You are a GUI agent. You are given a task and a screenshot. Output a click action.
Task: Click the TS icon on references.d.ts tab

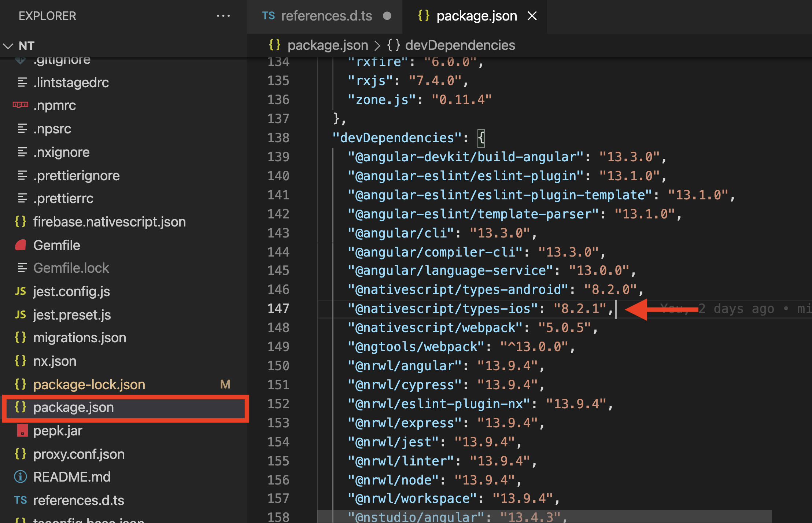pyautogui.click(x=269, y=16)
